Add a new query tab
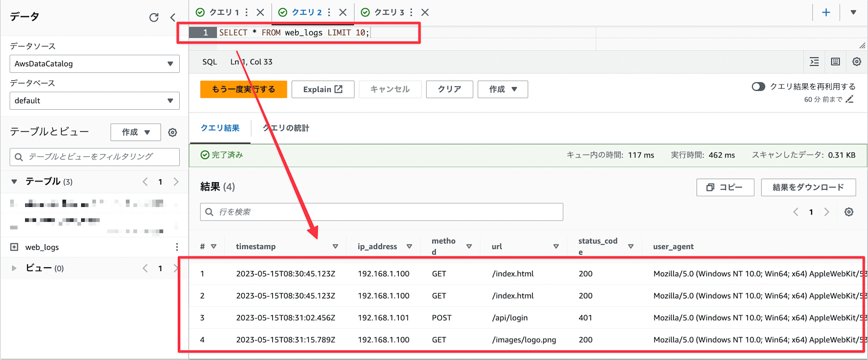This screenshot has width=868, height=360. click(826, 12)
